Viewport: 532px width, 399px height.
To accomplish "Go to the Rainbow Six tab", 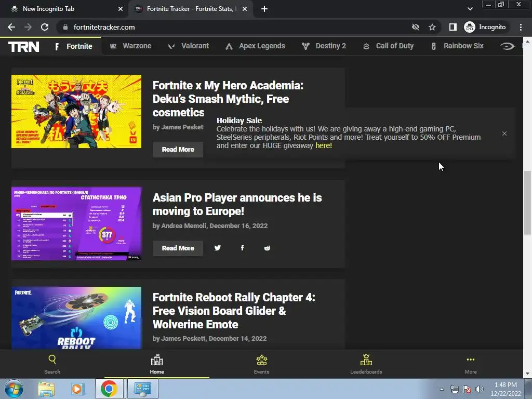I will click(457, 46).
